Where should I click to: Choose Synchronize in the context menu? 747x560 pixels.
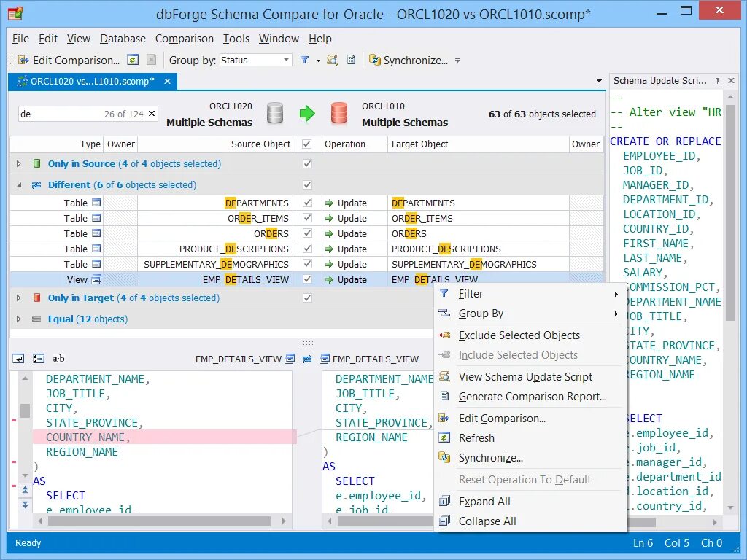[x=530, y=458]
